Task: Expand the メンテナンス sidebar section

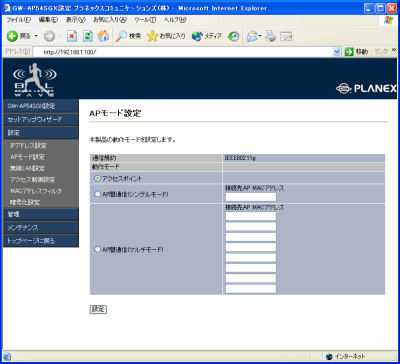Action: (41, 228)
